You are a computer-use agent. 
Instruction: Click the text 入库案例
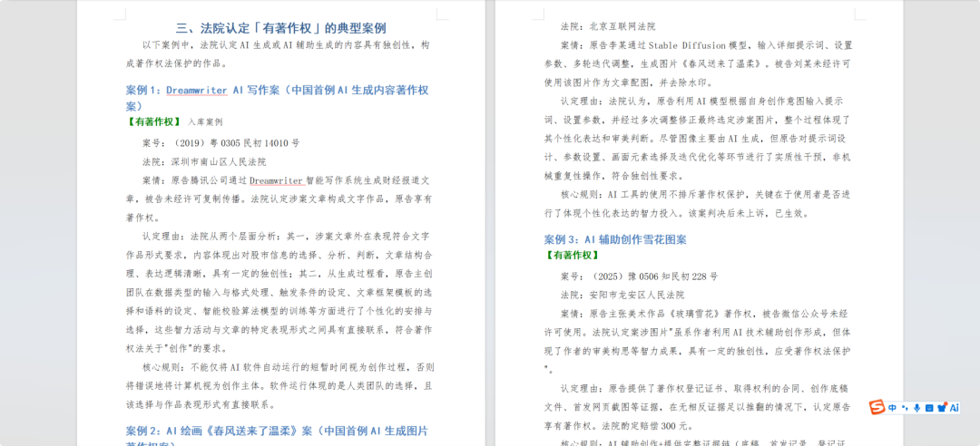205,121
